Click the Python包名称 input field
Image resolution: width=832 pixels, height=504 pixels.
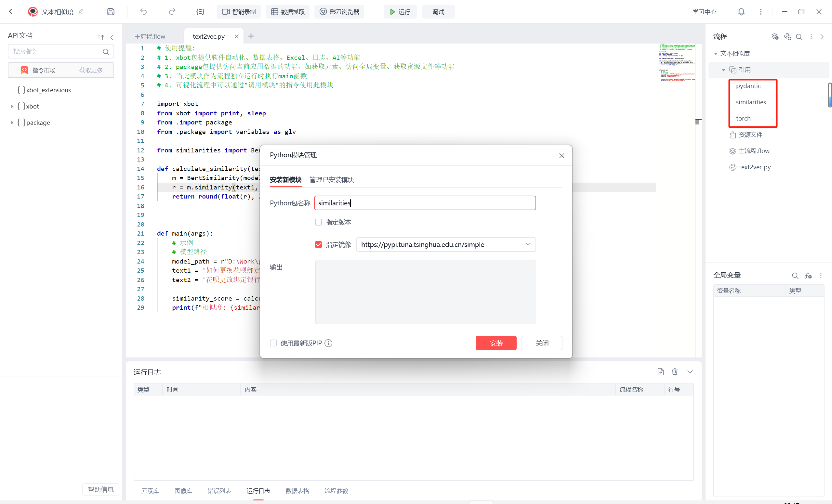coord(424,203)
